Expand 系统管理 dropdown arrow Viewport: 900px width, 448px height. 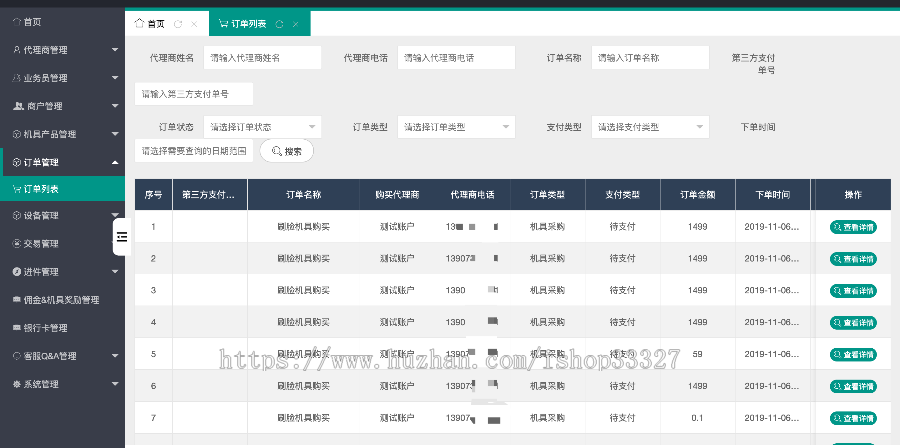tap(115, 384)
